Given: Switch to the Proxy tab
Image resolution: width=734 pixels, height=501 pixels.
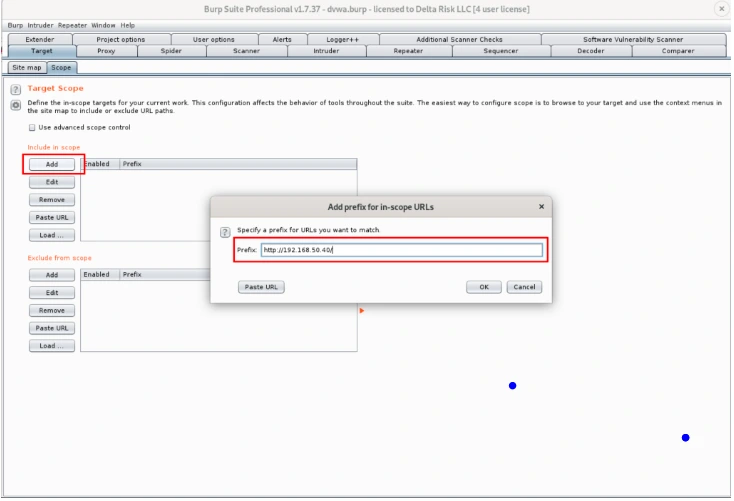Looking at the screenshot, I should point(106,51).
